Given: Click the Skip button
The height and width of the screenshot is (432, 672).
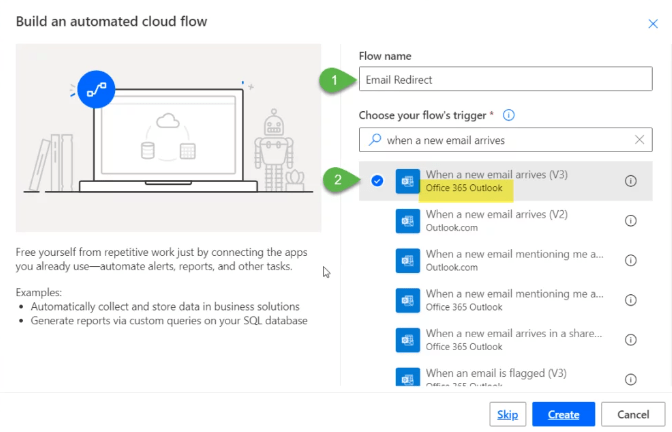Looking at the screenshot, I should pos(507,414).
